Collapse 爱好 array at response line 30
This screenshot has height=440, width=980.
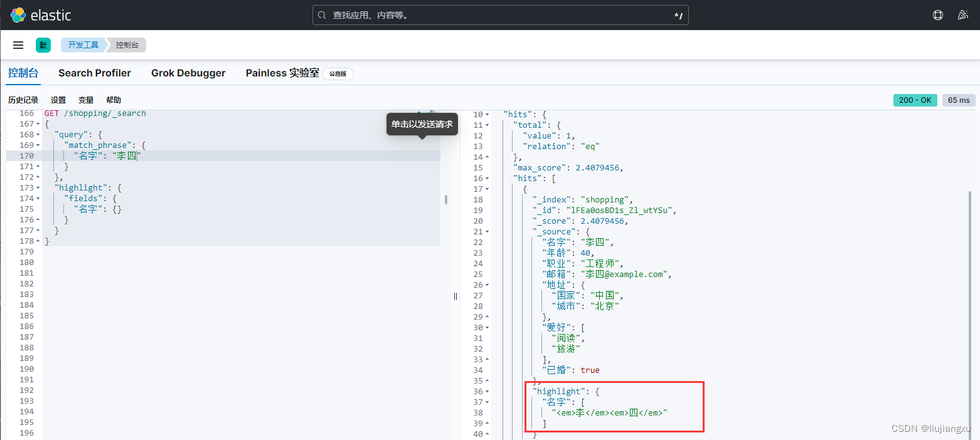[x=487, y=328]
